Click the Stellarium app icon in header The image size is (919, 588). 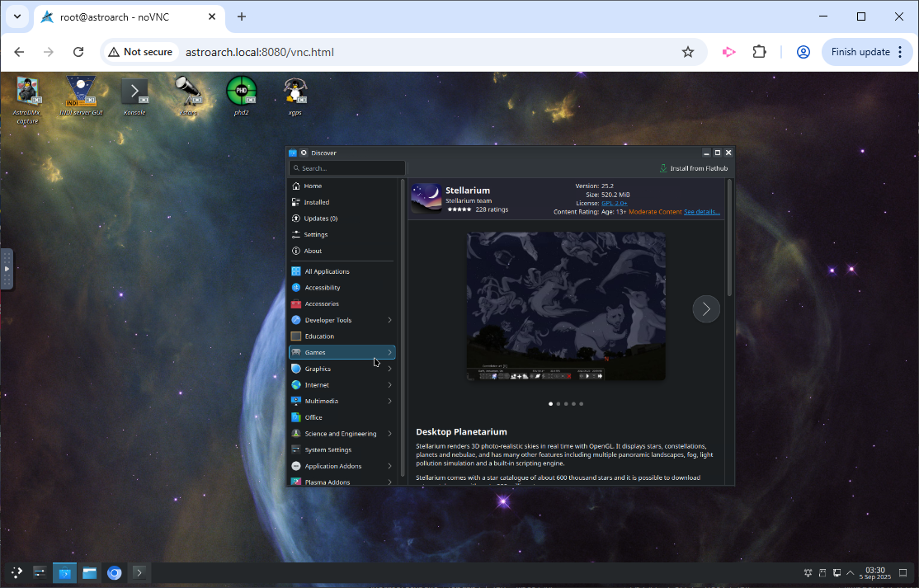[427, 199]
